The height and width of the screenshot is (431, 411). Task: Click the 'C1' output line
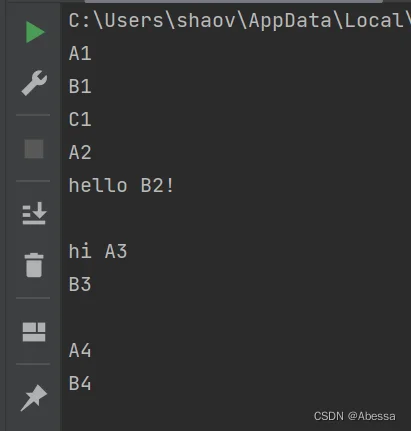coord(80,119)
